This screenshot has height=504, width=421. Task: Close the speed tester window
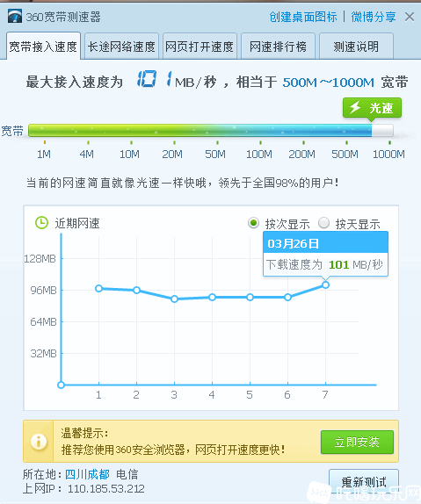pyautogui.click(x=410, y=17)
